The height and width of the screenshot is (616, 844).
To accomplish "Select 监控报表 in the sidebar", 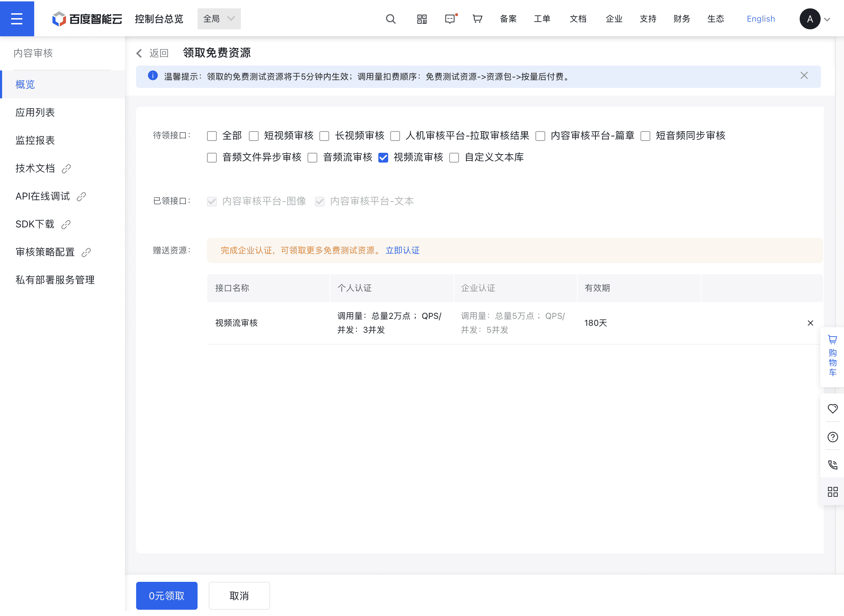I will point(35,140).
